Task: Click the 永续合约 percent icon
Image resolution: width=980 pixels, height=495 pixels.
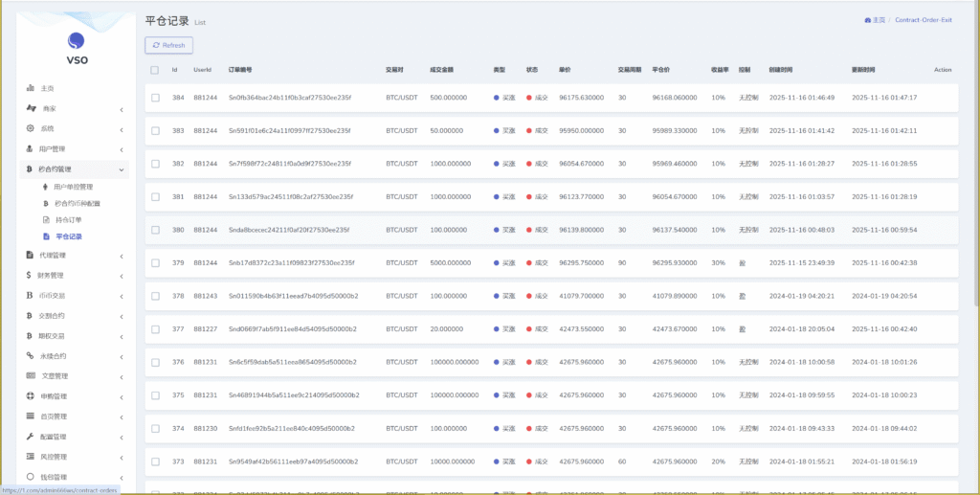Action: pos(31,355)
